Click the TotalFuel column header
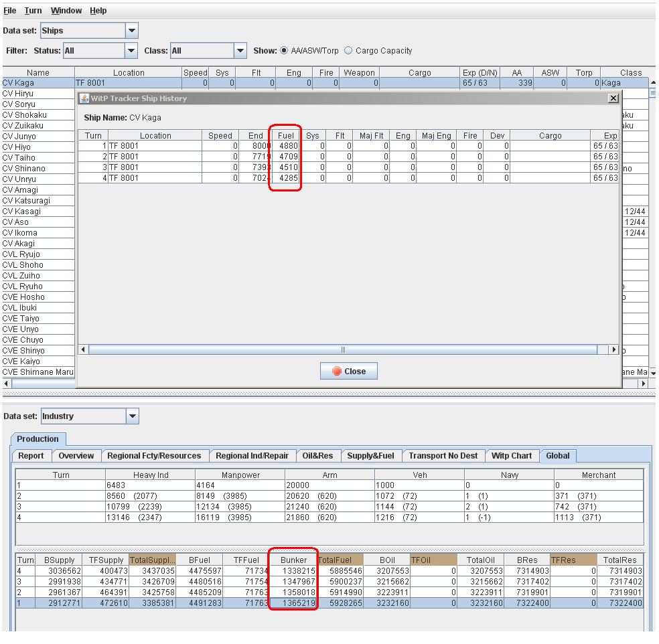Viewport: 659px width, 644px height. (340, 560)
